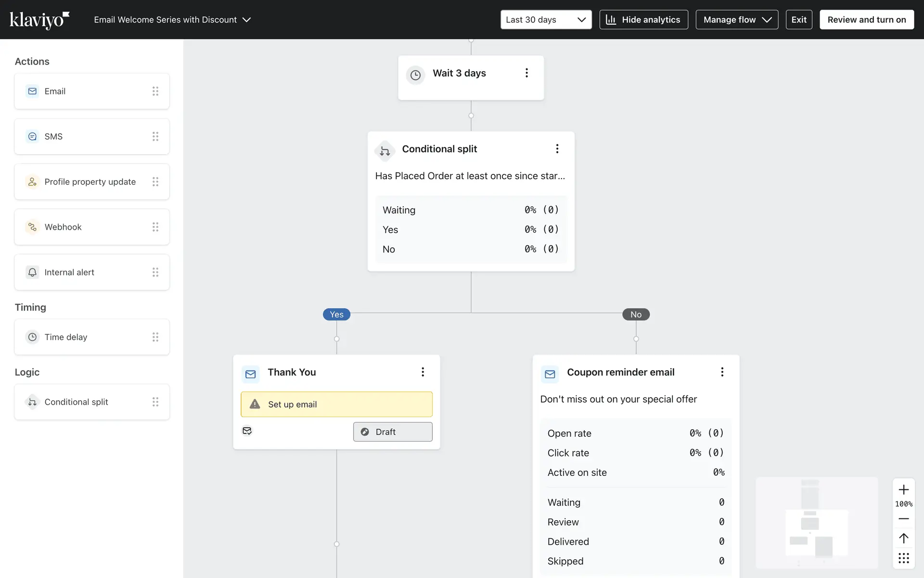Open the flow name dropdown for Email Welcome Series

tap(172, 20)
